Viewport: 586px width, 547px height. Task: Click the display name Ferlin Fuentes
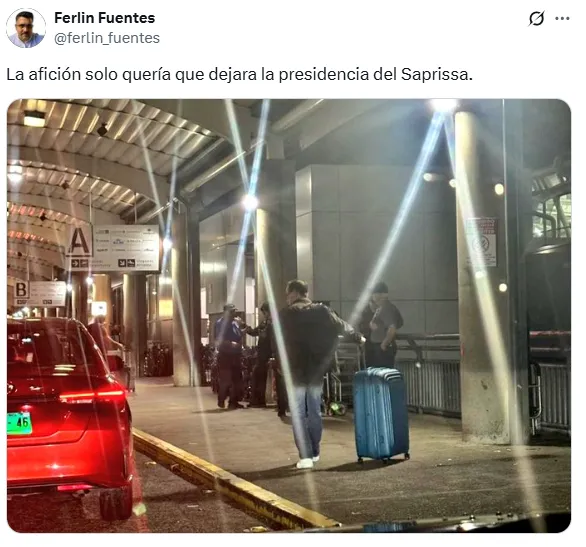click(105, 18)
